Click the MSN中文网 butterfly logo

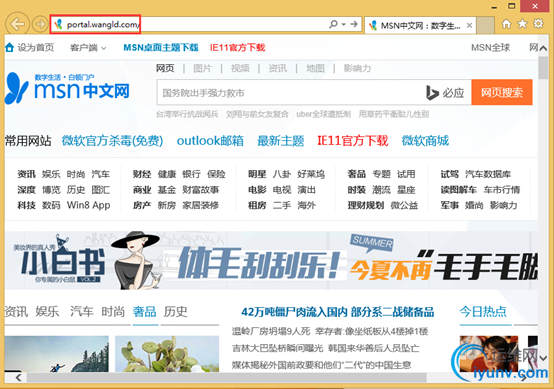(x=67, y=88)
